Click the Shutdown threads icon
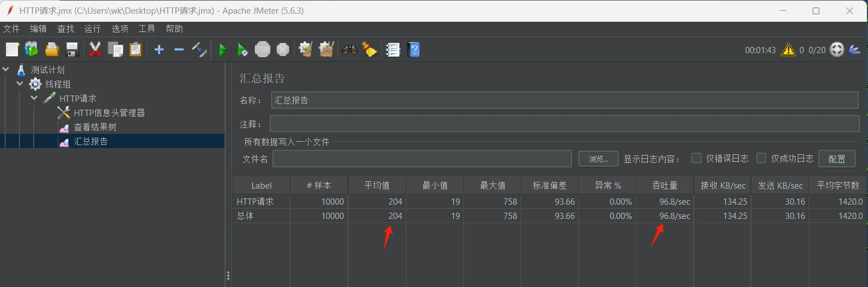The image size is (868, 287). 283,50
